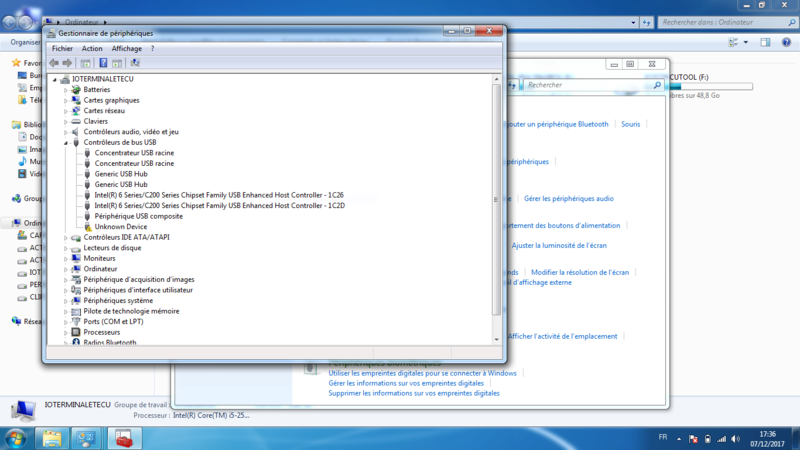Expand the Batteries node

click(x=66, y=90)
